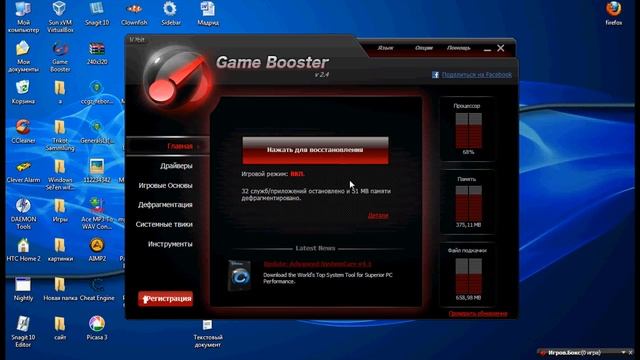Open the Помощь menu in Game Booster
The height and width of the screenshot is (360, 640).
pyautogui.click(x=458, y=48)
